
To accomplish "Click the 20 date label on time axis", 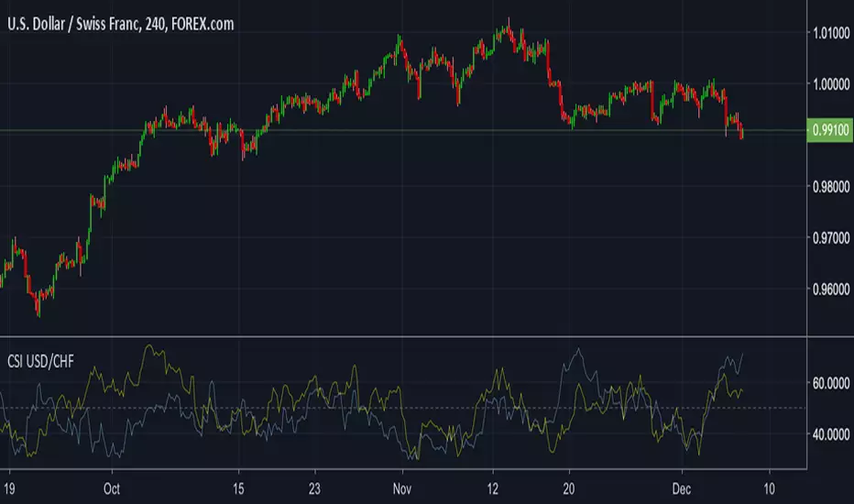I will (x=569, y=488).
